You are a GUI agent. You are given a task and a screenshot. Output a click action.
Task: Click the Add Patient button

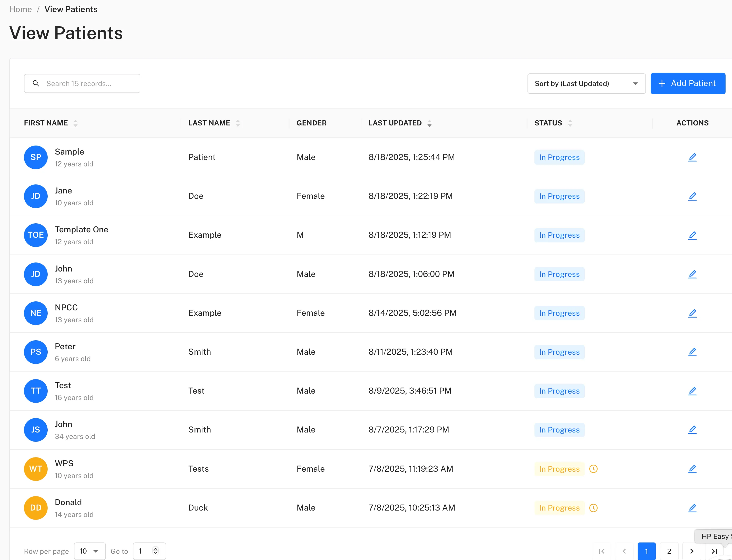(x=688, y=83)
